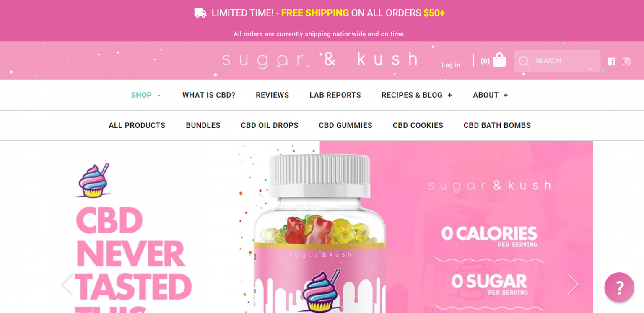The height and width of the screenshot is (313, 644).
Task: Click the delivery truck icon in banner
Action: click(x=200, y=13)
